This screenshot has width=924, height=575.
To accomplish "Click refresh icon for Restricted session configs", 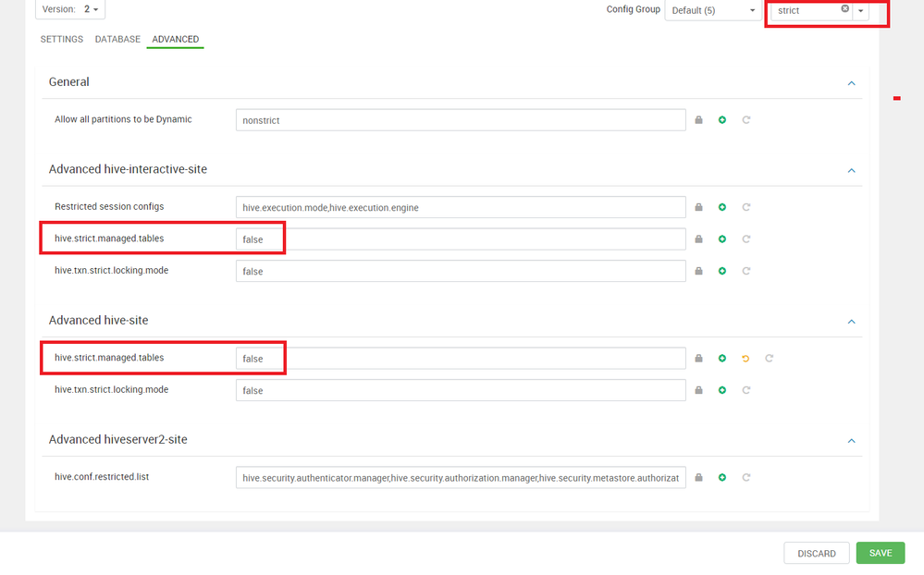I will tap(746, 207).
